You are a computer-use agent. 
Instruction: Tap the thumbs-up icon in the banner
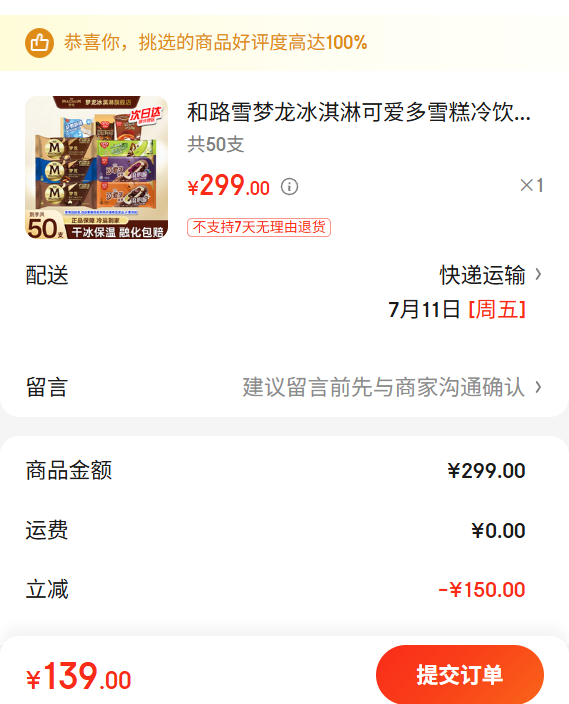click(39, 43)
